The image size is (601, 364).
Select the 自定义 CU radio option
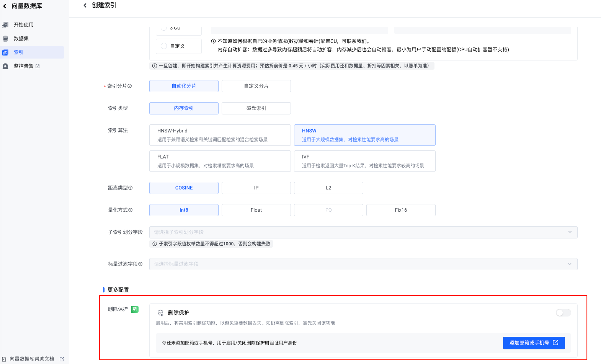(x=164, y=46)
